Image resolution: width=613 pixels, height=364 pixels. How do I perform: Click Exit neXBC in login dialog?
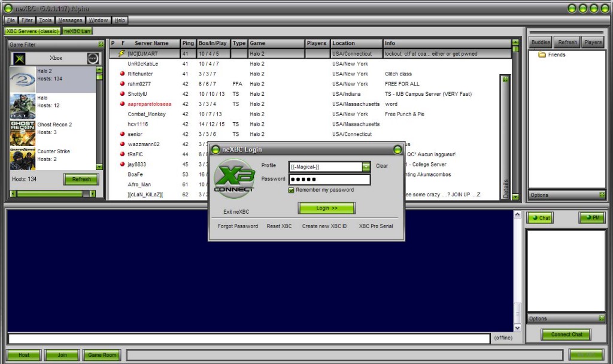(x=236, y=211)
